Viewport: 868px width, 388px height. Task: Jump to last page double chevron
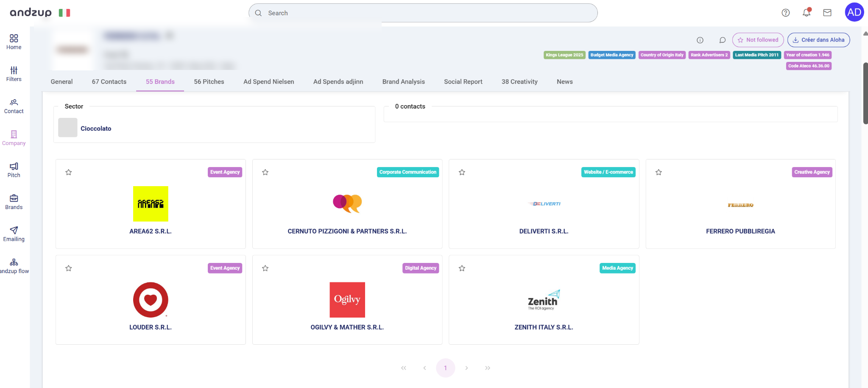[487, 368]
